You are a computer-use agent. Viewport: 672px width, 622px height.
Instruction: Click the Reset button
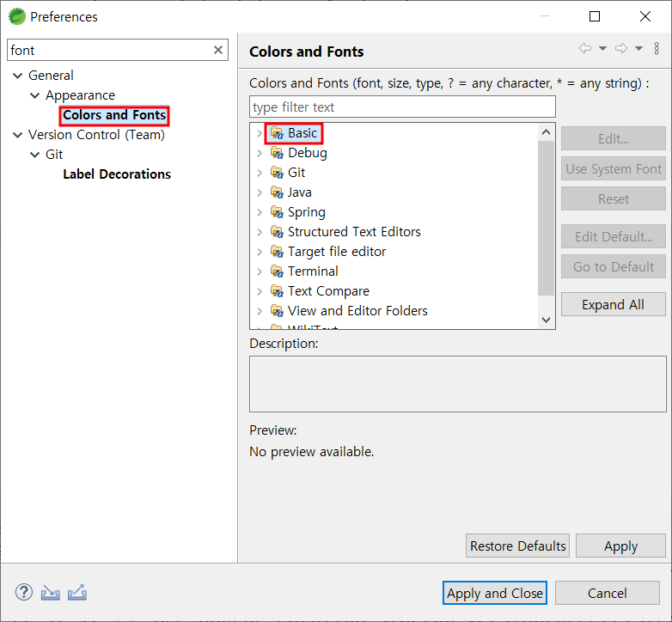(614, 198)
